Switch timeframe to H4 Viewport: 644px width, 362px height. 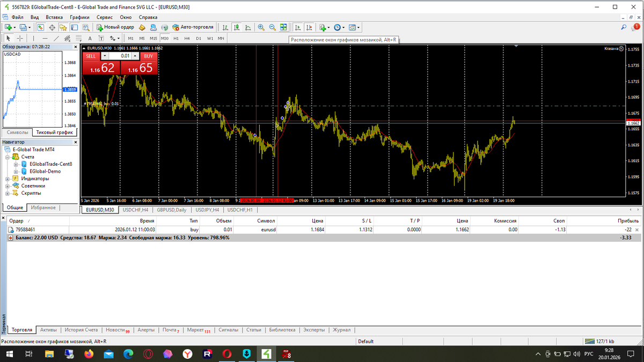pos(187,38)
